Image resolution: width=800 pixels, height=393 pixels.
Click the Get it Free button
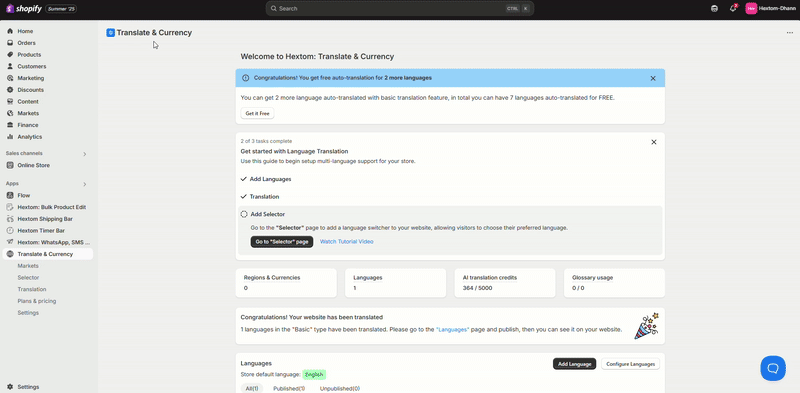coord(257,113)
